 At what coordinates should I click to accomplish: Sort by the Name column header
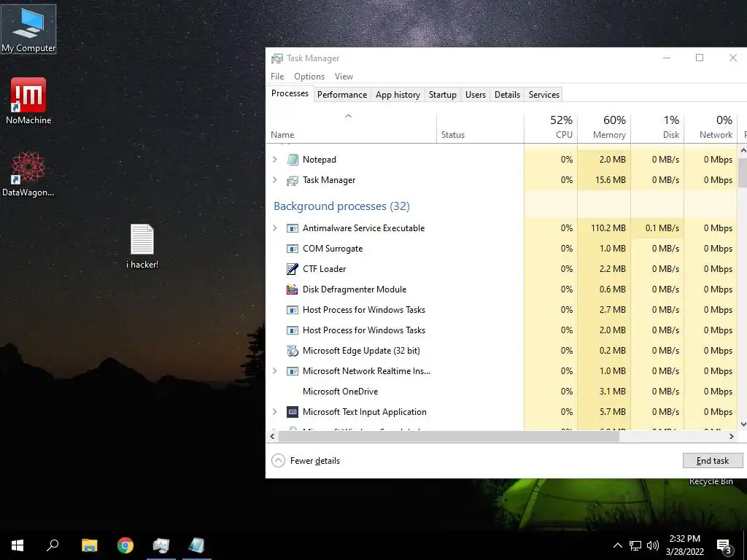click(351, 128)
